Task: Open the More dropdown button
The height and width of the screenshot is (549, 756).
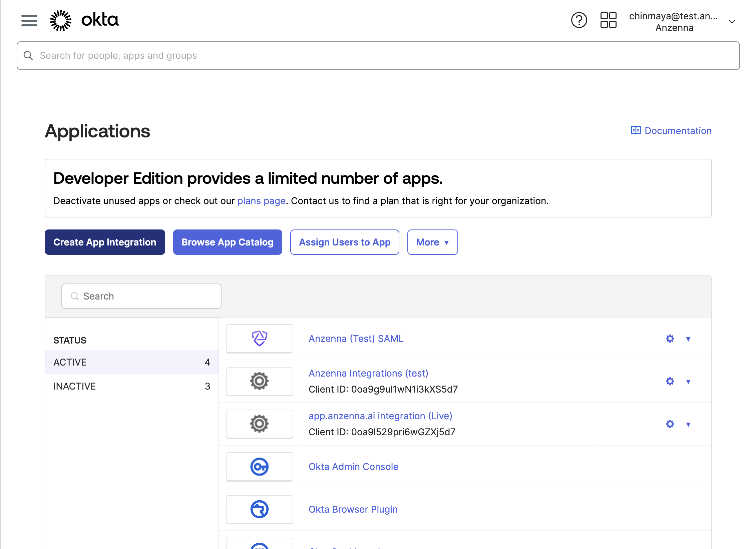Action: point(432,242)
